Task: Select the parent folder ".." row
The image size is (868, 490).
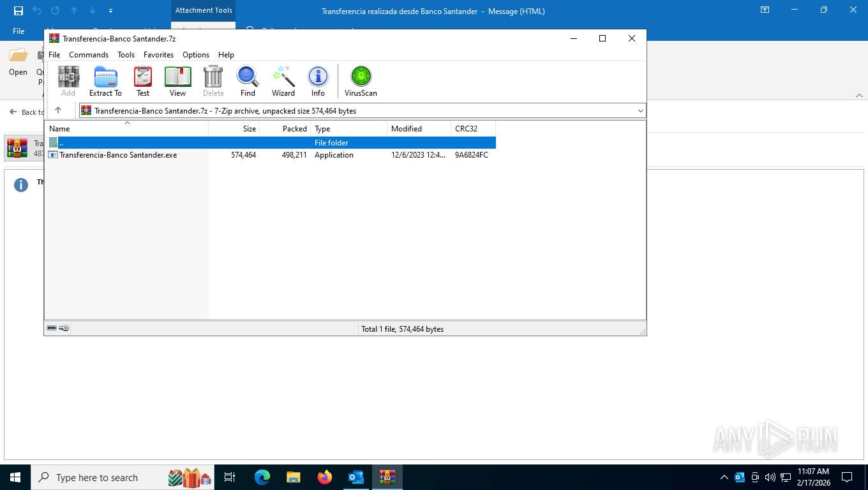Action: (x=270, y=143)
